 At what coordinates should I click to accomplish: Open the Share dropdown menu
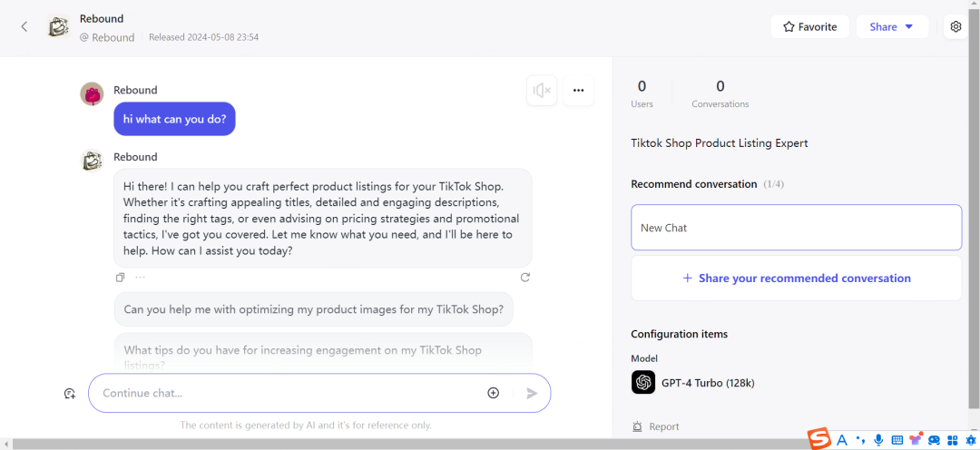click(892, 27)
